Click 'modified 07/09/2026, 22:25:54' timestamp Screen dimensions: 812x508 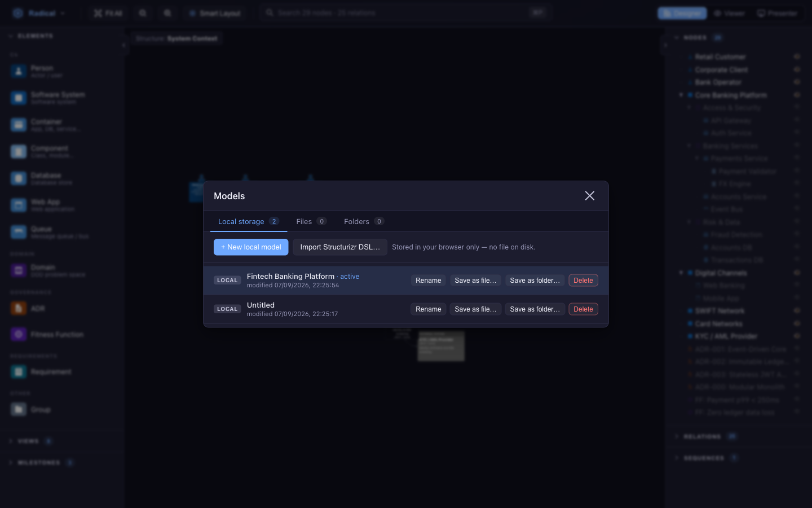tap(293, 286)
